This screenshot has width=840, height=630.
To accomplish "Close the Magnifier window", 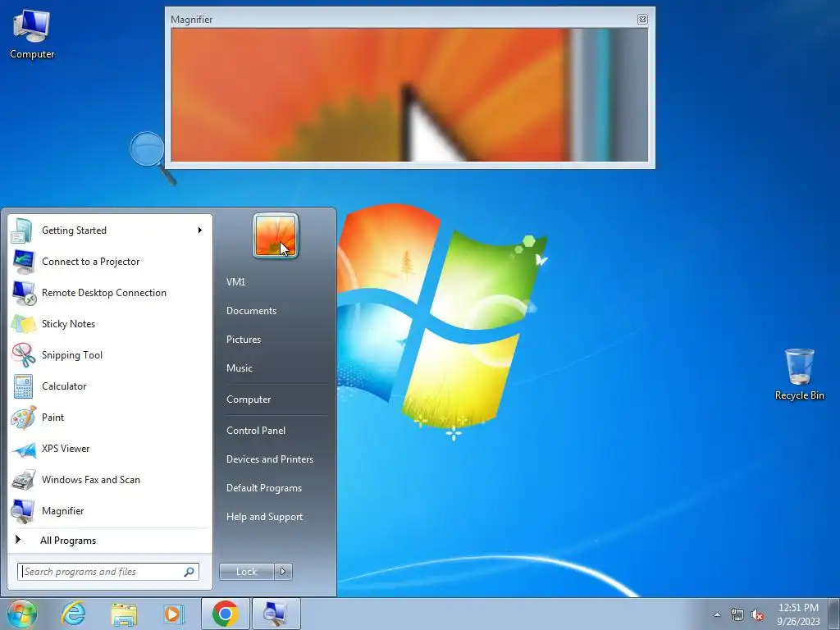I will tap(642, 20).
